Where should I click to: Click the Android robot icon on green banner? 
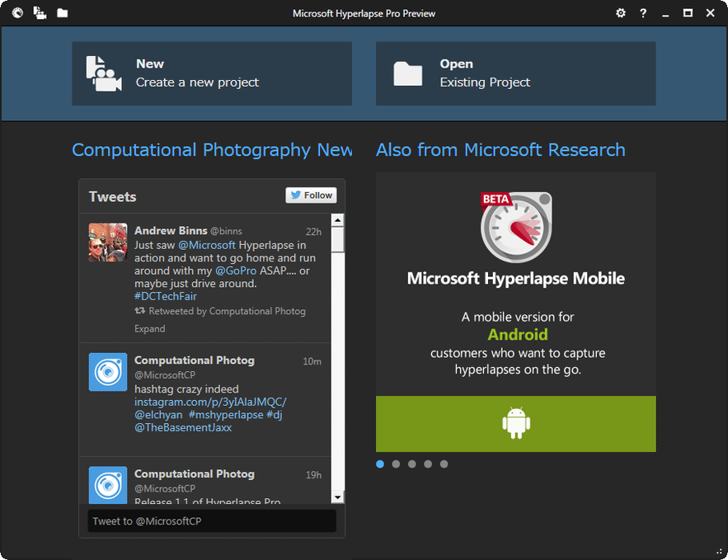(x=516, y=423)
